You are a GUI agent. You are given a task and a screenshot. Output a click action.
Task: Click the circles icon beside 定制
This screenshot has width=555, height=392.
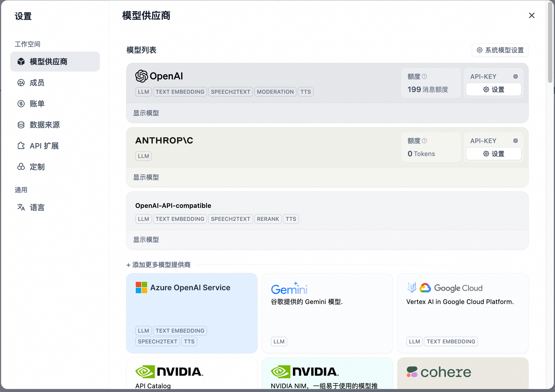[21, 167]
